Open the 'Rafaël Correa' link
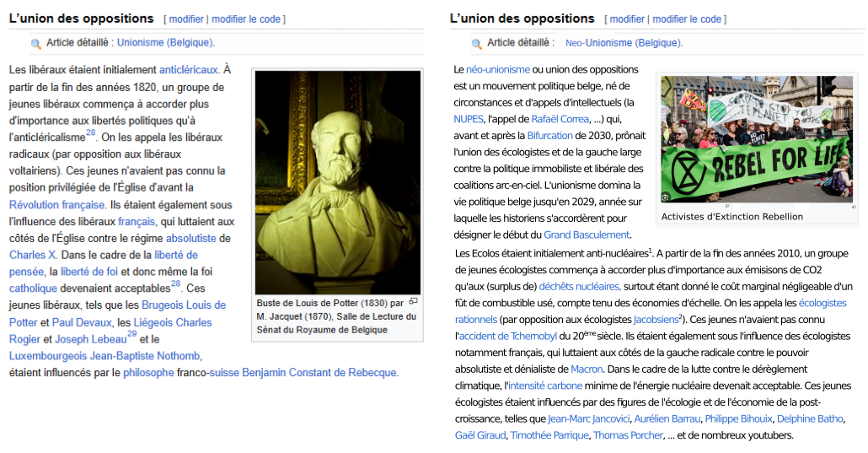 click(560, 119)
